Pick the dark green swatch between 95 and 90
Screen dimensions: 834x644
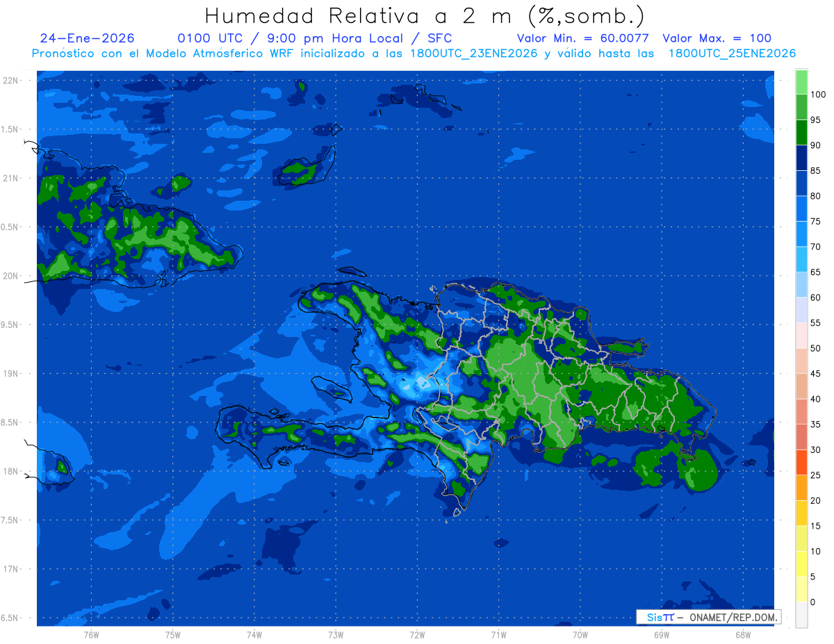(801, 132)
